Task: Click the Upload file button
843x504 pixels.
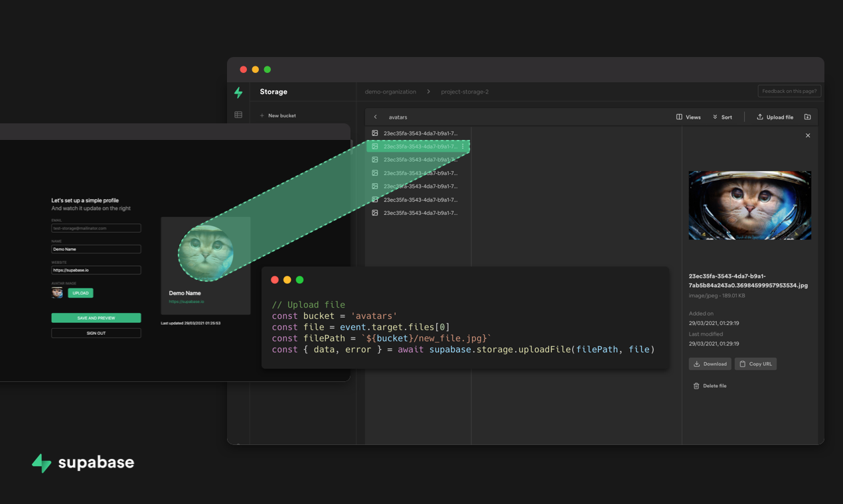Action: tap(775, 117)
